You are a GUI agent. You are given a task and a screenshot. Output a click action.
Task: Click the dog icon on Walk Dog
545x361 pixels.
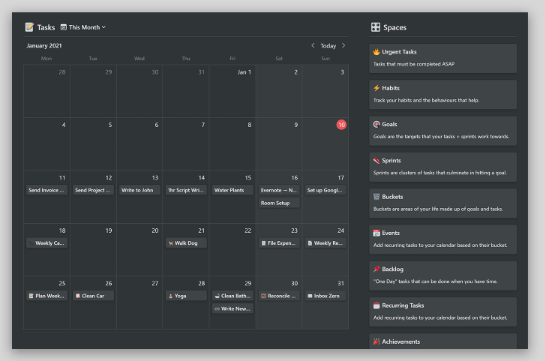point(171,243)
